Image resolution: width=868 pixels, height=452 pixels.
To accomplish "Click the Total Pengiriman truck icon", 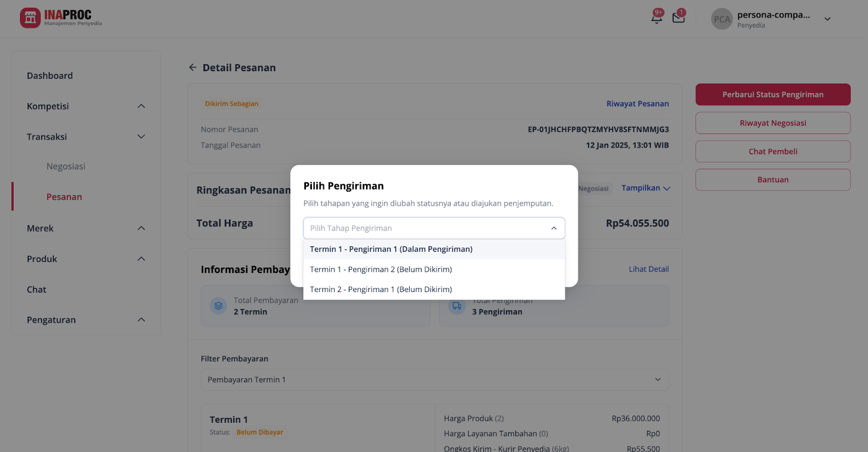I will coord(457,306).
